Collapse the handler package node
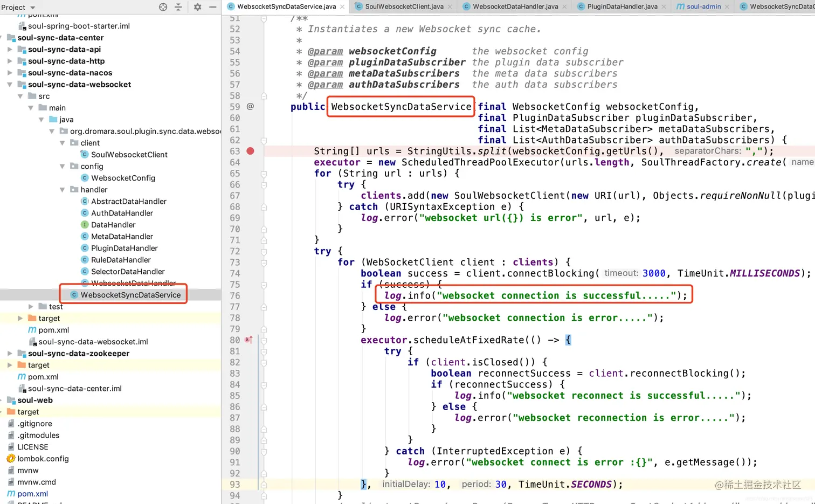Image resolution: width=815 pixels, height=504 pixels. pos(62,190)
